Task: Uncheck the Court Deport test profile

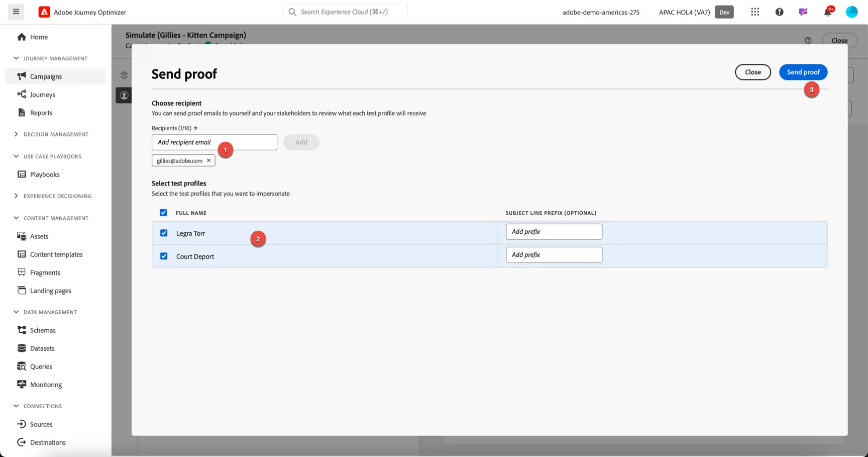Action: (164, 256)
